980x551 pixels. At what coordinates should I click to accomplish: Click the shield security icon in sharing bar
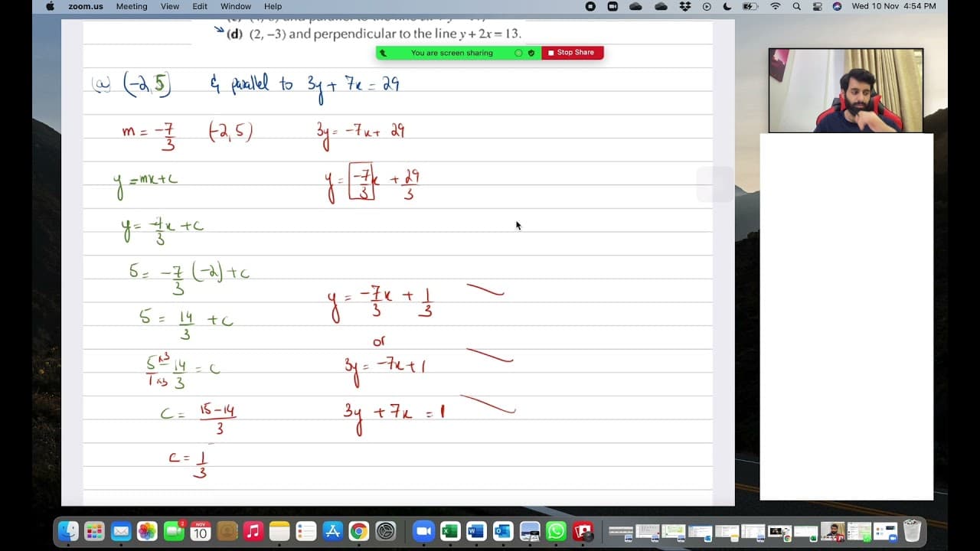coord(531,53)
